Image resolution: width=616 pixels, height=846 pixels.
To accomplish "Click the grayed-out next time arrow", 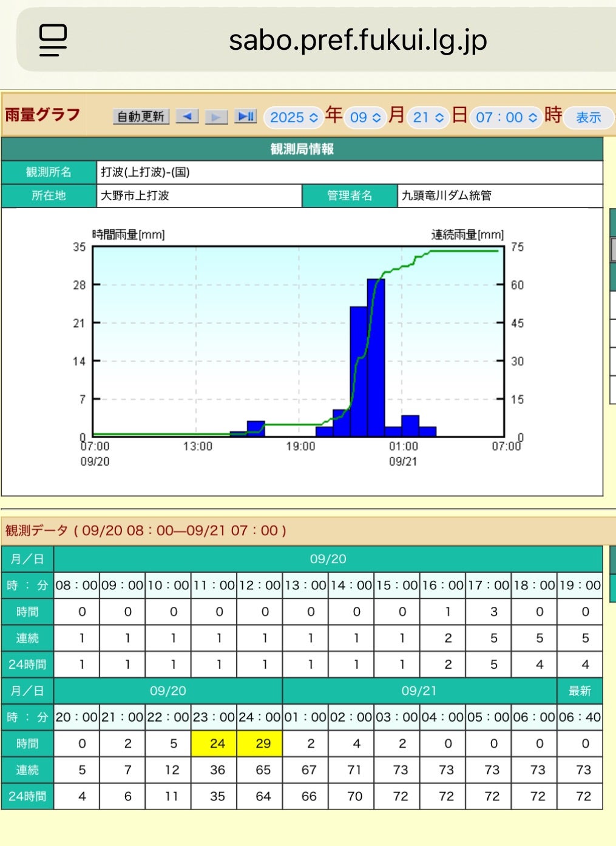I will 216,117.
